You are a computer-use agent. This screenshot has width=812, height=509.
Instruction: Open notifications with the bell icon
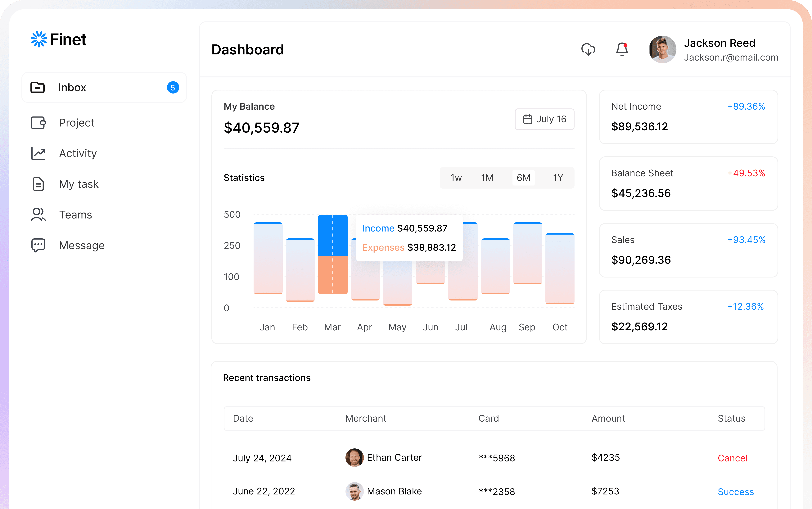point(622,49)
